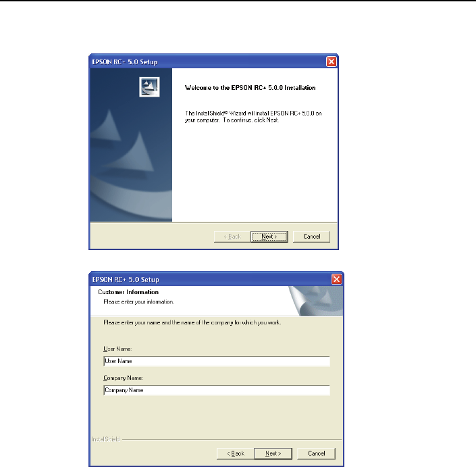Cancel the Welcome installation dialog
This screenshot has height=467, width=476.
[x=311, y=237]
